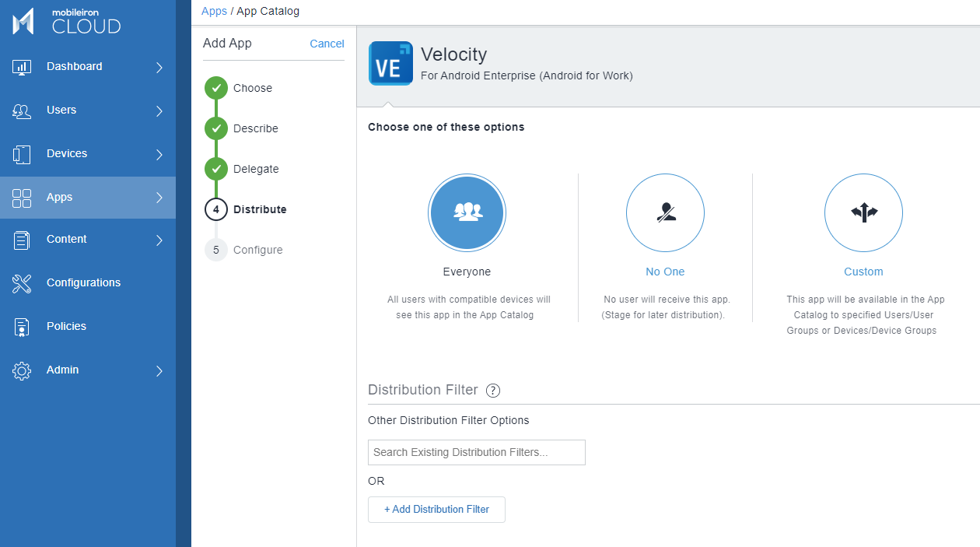This screenshot has width=980, height=547.
Task: Click the Add Distribution Filter button
Action: click(x=436, y=509)
